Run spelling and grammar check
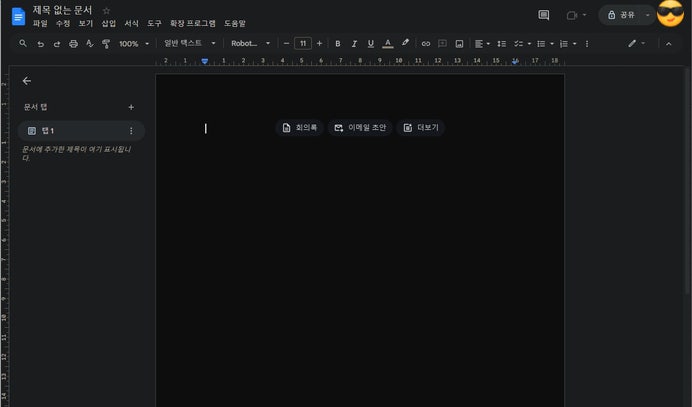Viewport: 692px width, 407px height. click(x=90, y=43)
